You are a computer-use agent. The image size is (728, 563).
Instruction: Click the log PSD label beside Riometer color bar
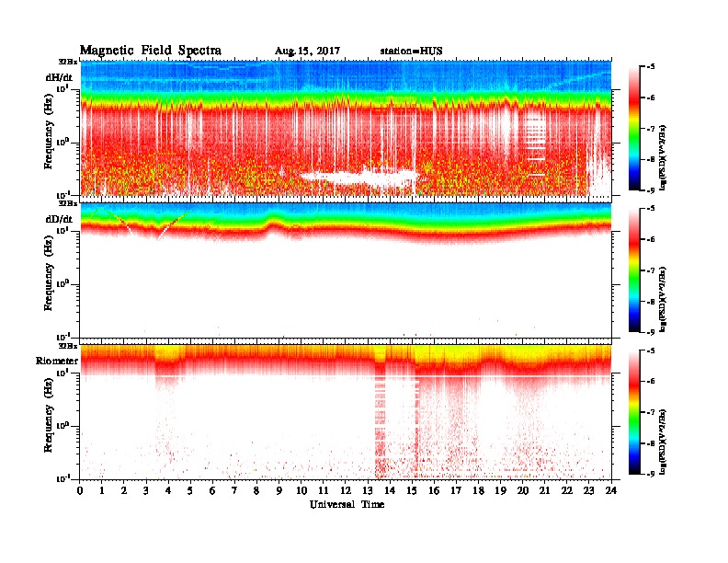click(x=663, y=442)
